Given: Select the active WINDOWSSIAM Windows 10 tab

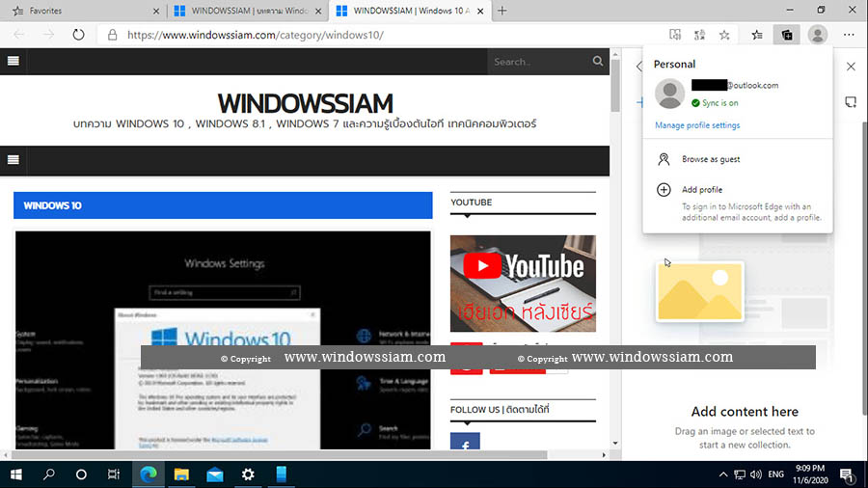Looking at the screenshot, I should pyautogui.click(x=410, y=11).
